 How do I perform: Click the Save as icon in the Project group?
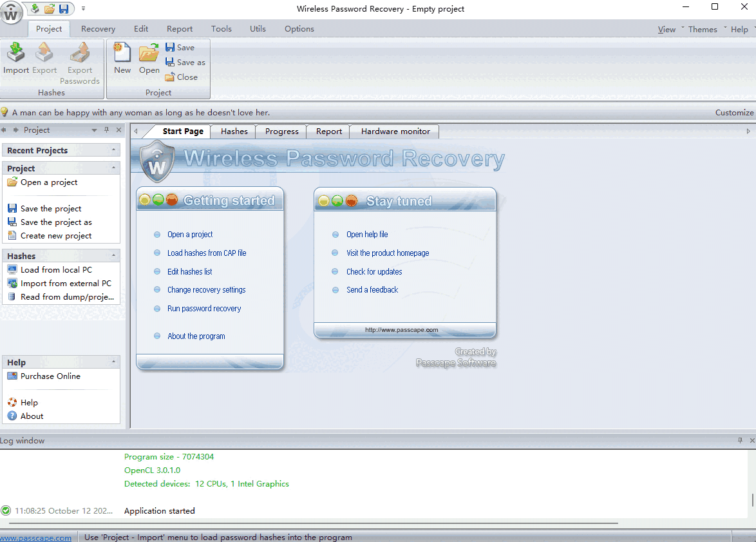click(x=185, y=62)
